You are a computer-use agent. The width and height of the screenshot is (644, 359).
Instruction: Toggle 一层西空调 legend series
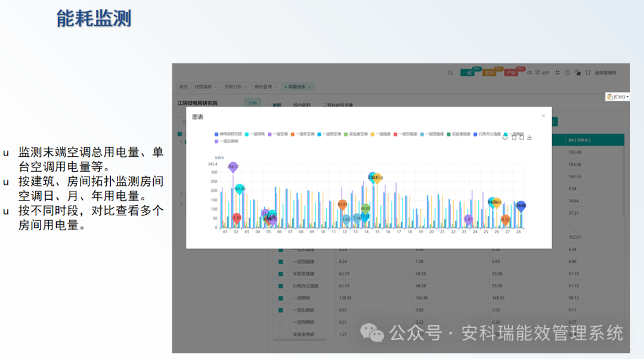point(329,134)
